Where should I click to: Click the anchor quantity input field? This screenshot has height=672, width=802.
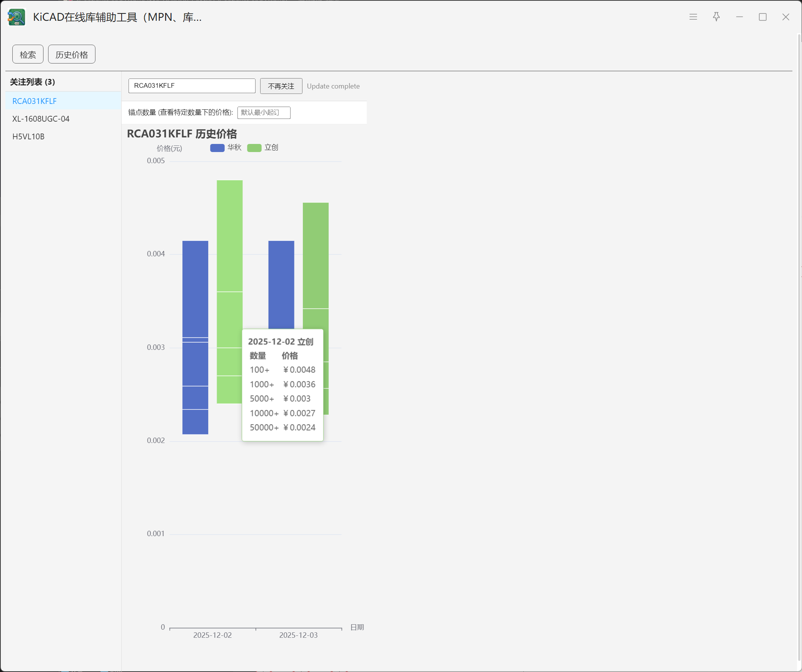(x=264, y=113)
